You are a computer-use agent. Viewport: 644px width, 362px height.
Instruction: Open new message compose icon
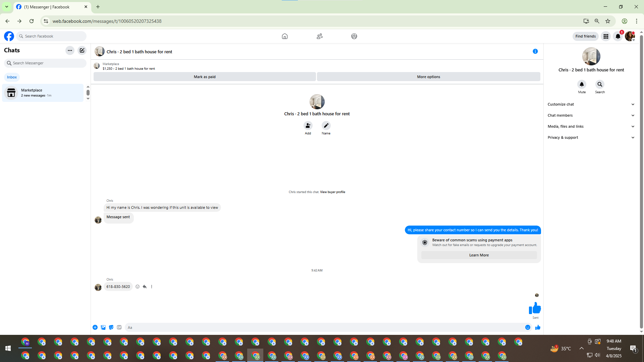[82, 51]
